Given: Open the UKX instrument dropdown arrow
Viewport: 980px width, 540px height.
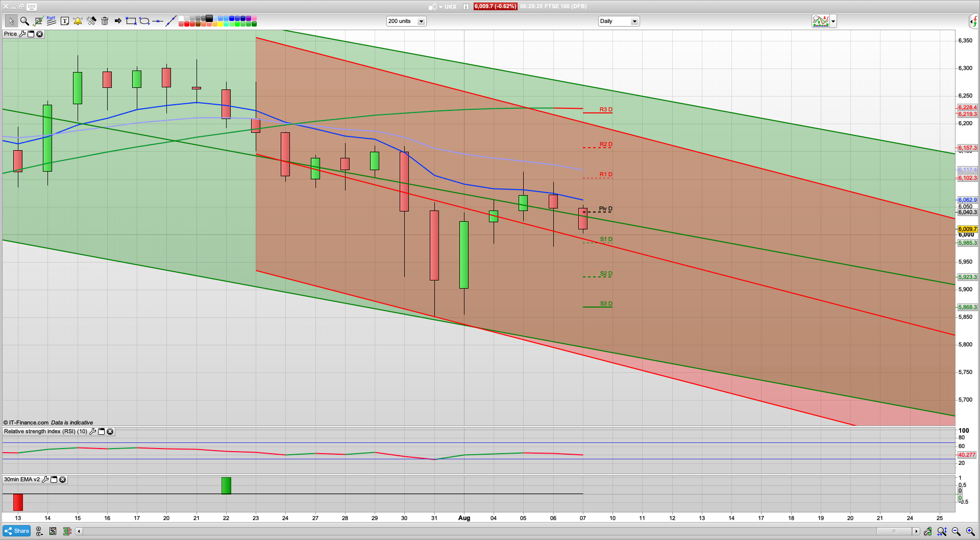Looking at the screenshot, I should click(x=440, y=7).
